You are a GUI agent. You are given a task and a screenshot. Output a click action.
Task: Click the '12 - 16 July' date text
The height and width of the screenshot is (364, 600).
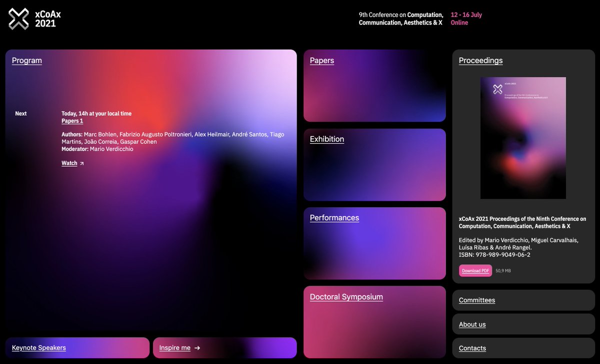(x=466, y=15)
